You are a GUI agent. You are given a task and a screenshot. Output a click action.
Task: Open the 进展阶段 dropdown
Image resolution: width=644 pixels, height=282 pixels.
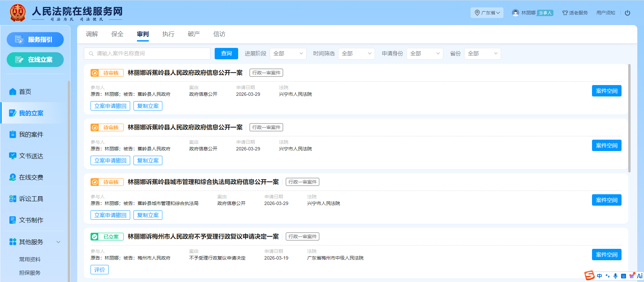click(x=288, y=54)
